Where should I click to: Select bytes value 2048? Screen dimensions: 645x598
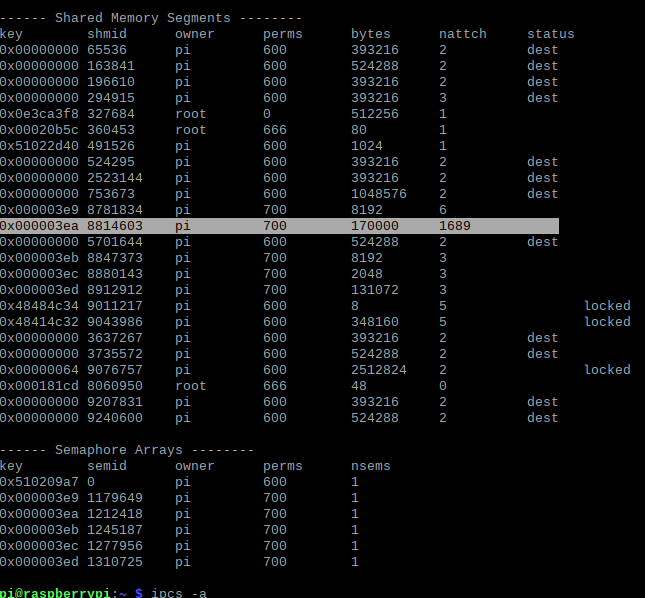pos(367,274)
